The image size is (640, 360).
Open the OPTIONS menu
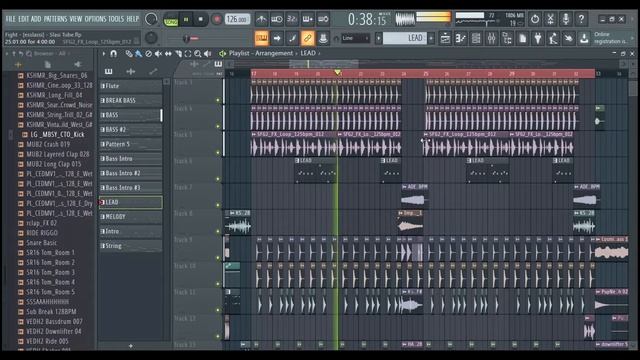[x=95, y=19]
